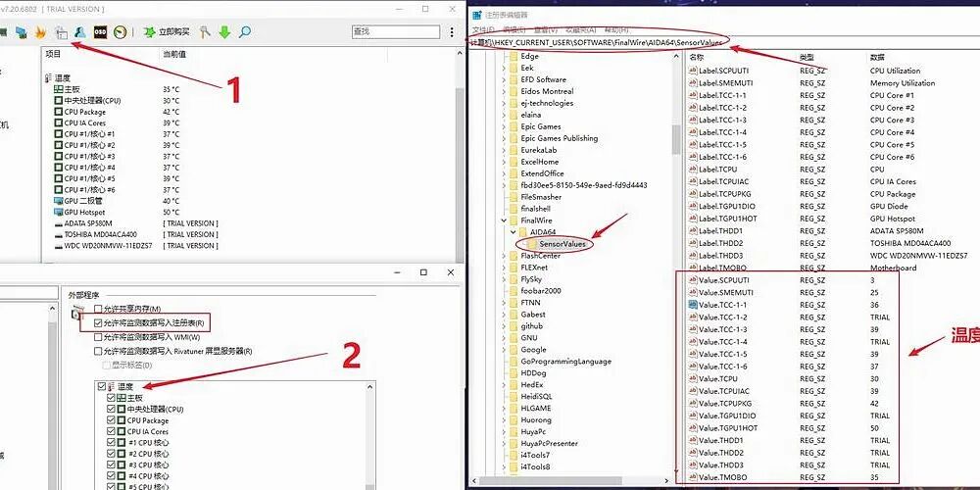This screenshot has width=980, height=490.
Task: Click the Epic Games folder icon
Action: 514,126
